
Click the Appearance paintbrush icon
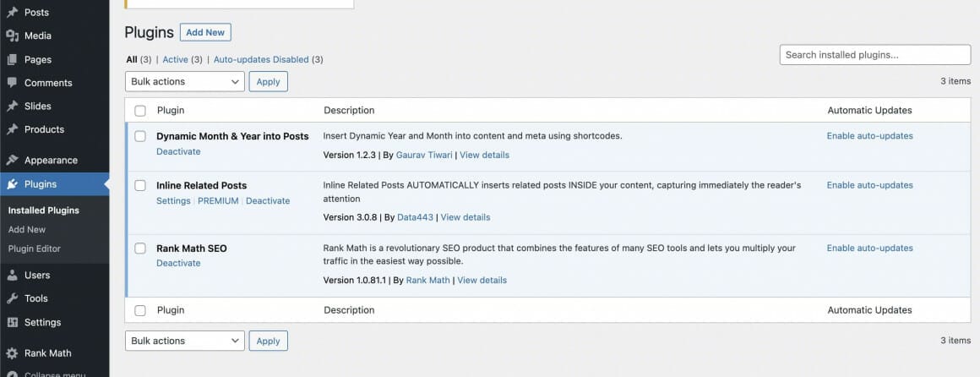(x=13, y=160)
